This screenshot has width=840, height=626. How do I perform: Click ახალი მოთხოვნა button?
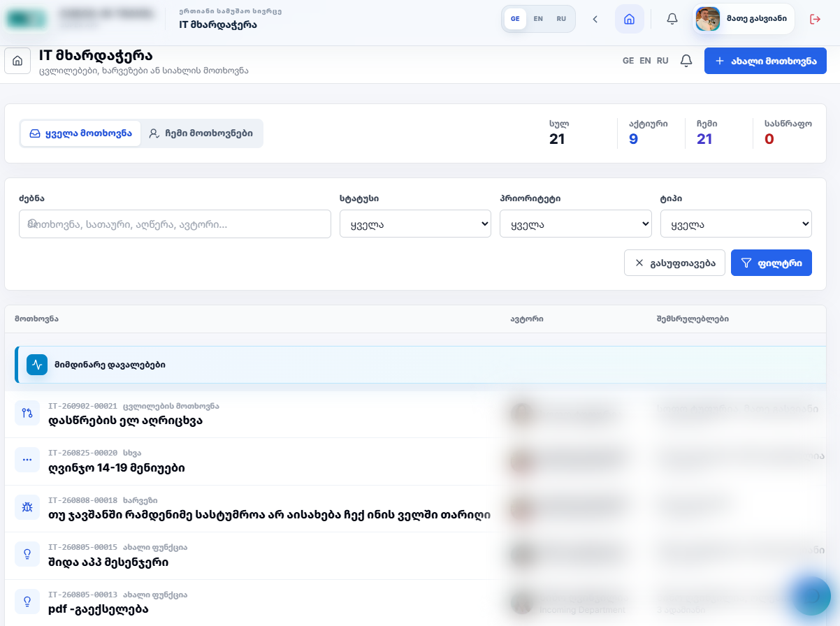(765, 61)
